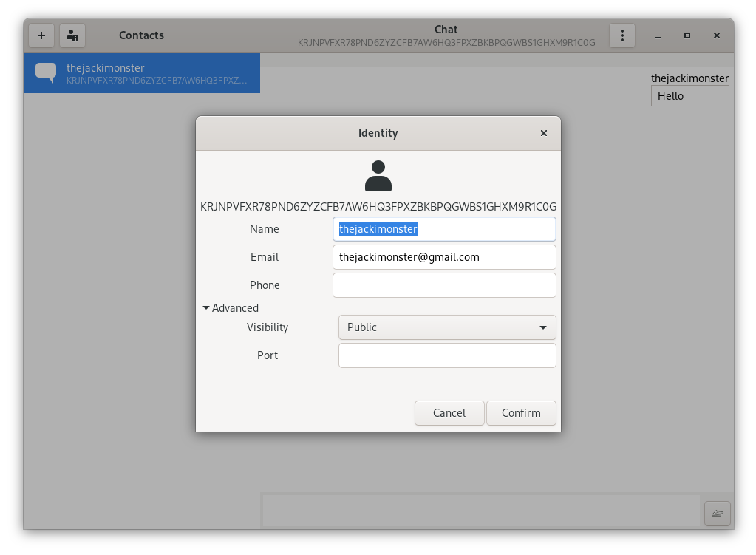Open the Visibility dropdown set to Public

click(447, 327)
